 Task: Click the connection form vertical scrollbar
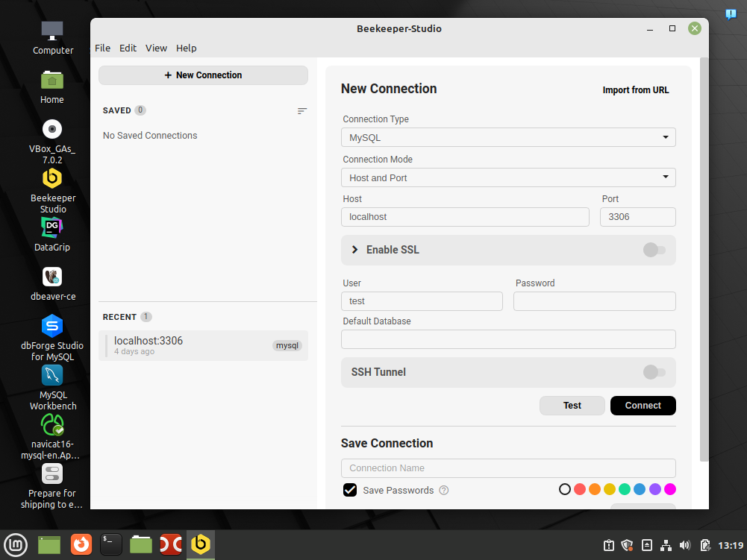tap(704, 259)
